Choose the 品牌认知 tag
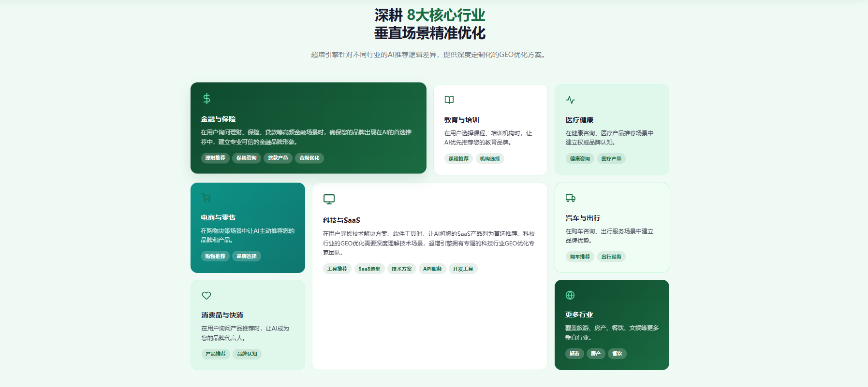The image size is (868, 387). [x=247, y=354]
